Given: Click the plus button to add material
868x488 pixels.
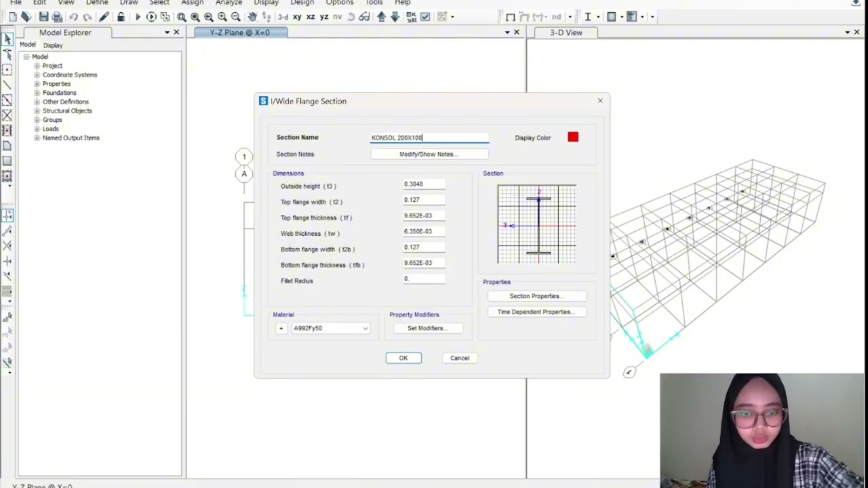Looking at the screenshot, I should coord(281,328).
